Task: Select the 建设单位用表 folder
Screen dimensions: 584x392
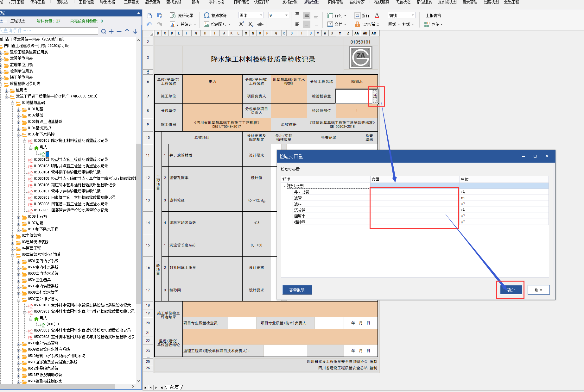Action: click(21, 58)
